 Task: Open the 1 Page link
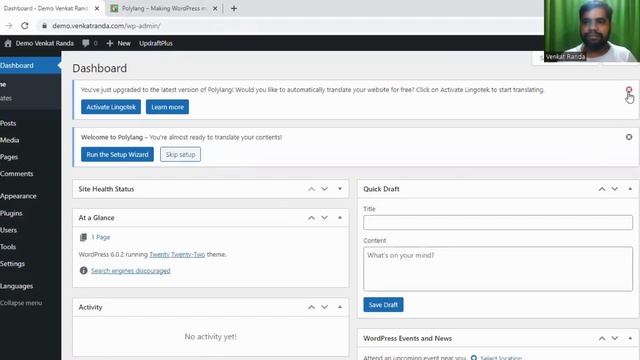coord(100,237)
